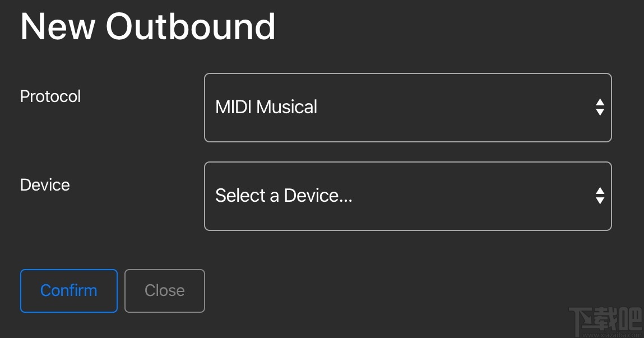Click the Select a Device placeholder text
This screenshot has width=644, height=338.
tap(284, 196)
